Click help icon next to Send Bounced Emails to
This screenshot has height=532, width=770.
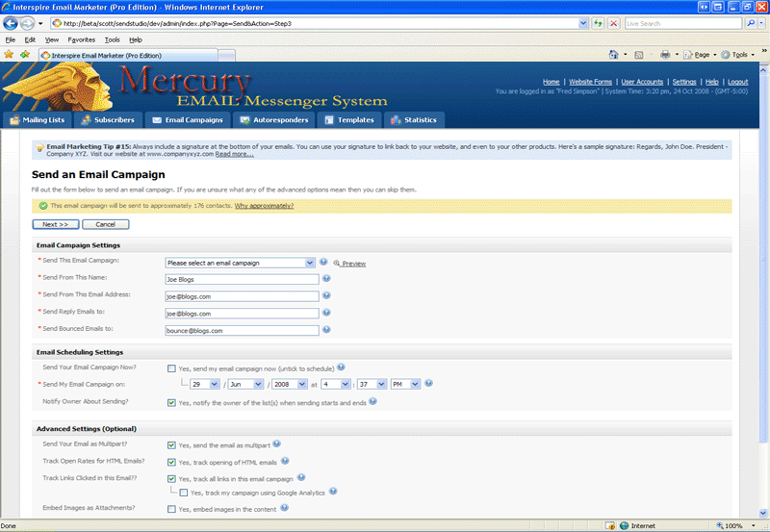[x=326, y=330]
